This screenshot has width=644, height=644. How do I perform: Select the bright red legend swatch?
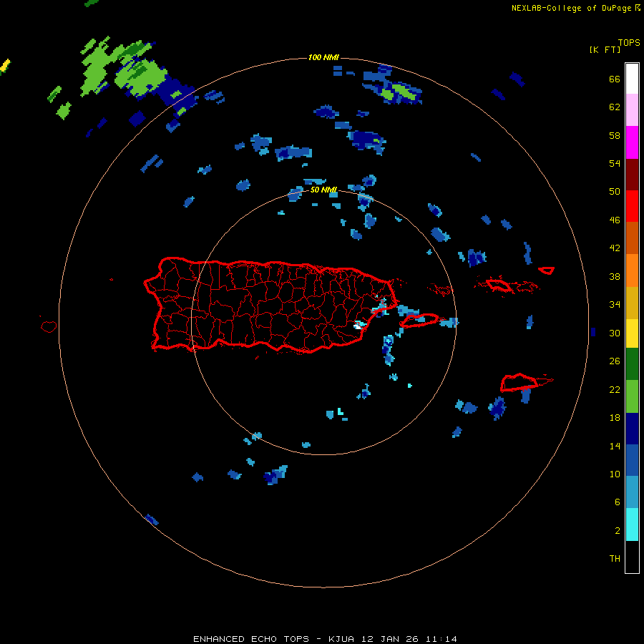[x=632, y=206]
